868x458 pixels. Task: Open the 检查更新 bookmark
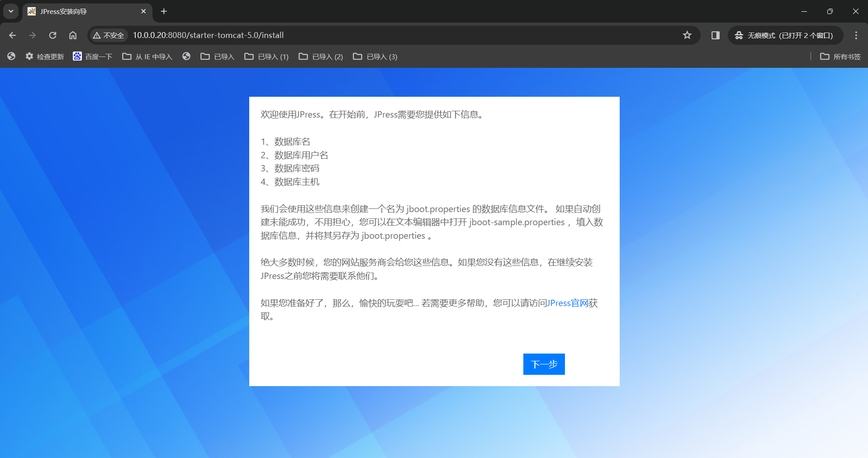(x=45, y=57)
